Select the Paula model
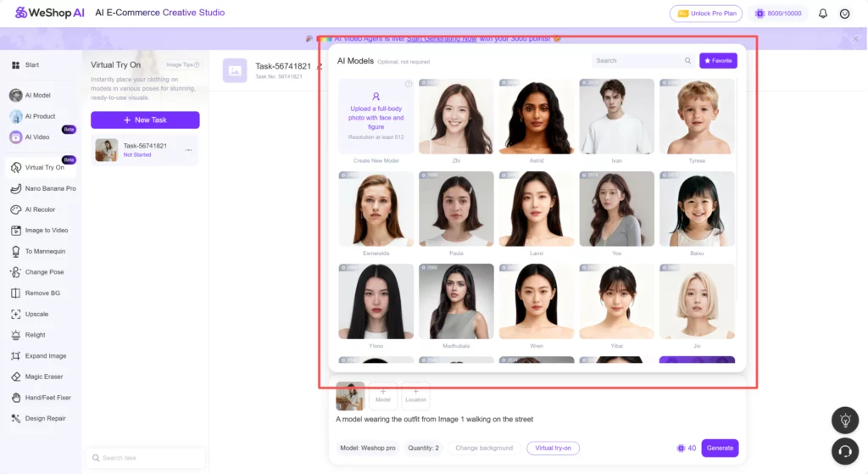Screen dimensions: 868x474 (x=456, y=209)
